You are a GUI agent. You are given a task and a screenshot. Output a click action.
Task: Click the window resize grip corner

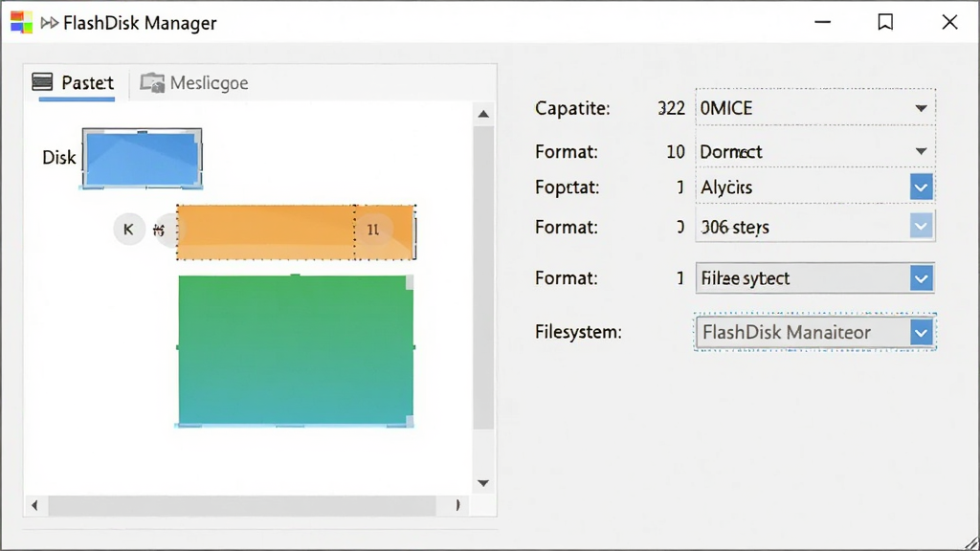pos(971,542)
